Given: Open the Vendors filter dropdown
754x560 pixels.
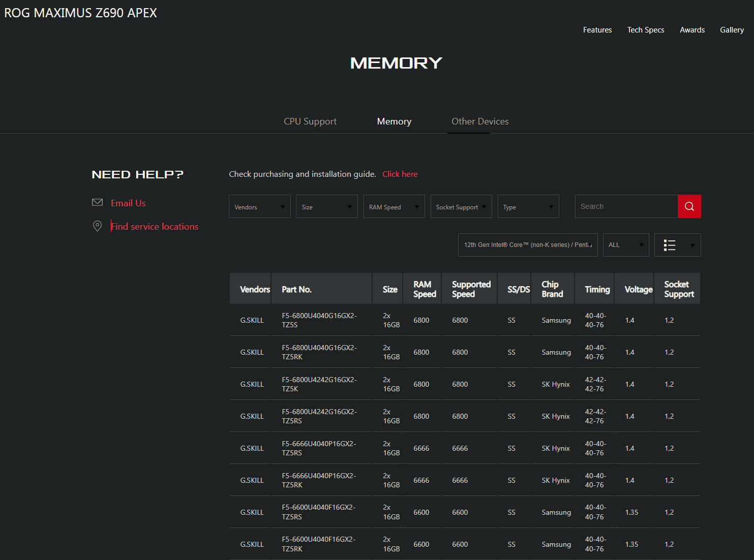Looking at the screenshot, I should tap(260, 206).
